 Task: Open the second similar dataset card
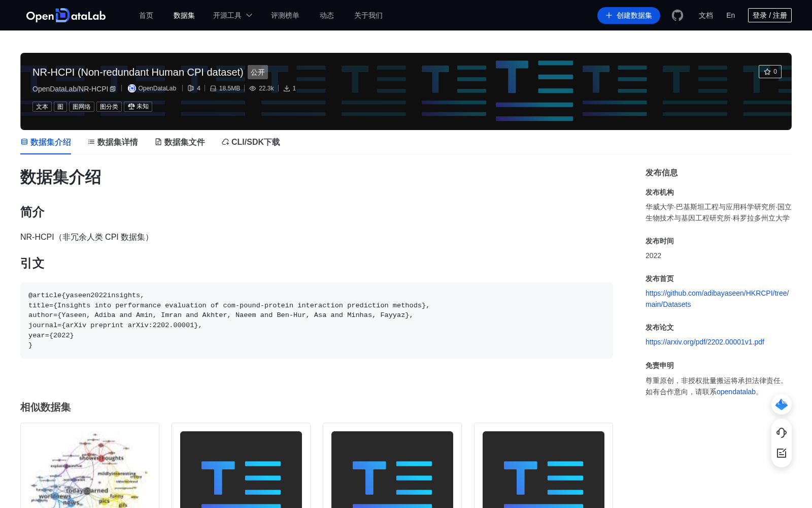pyautogui.click(x=241, y=465)
